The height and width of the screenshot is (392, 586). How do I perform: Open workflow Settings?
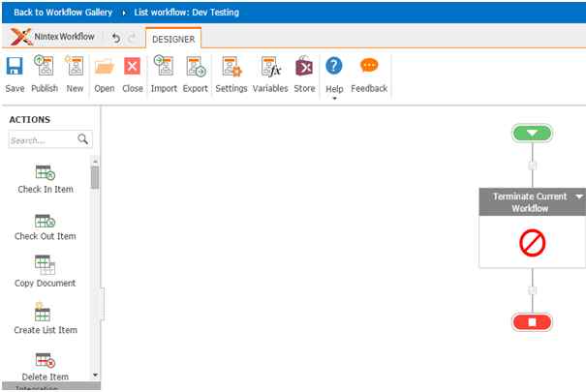pos(231,74)
